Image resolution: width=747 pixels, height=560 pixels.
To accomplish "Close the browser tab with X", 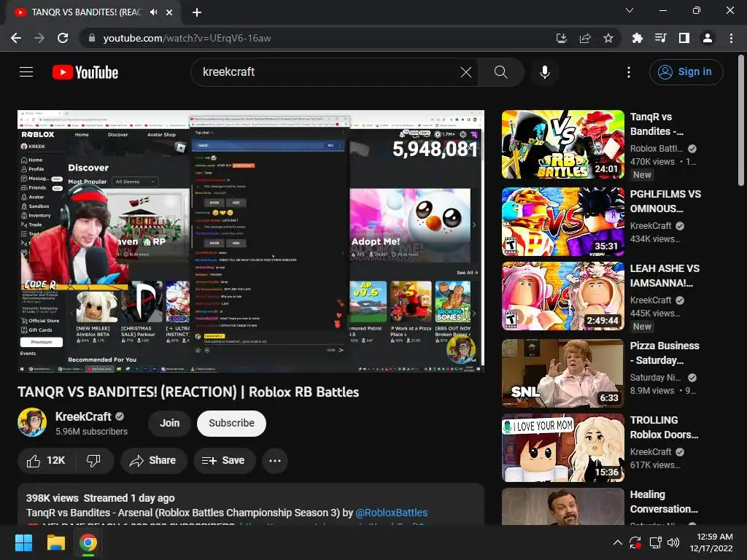I will (x=169, y=12).
